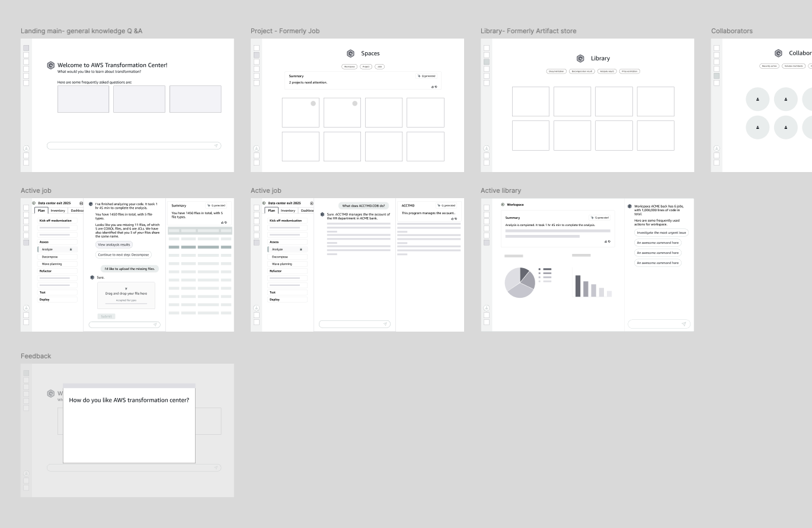812x528 pixels.
Task: Expand the Assess section in the plan list
Action: [x=44, y=242]
